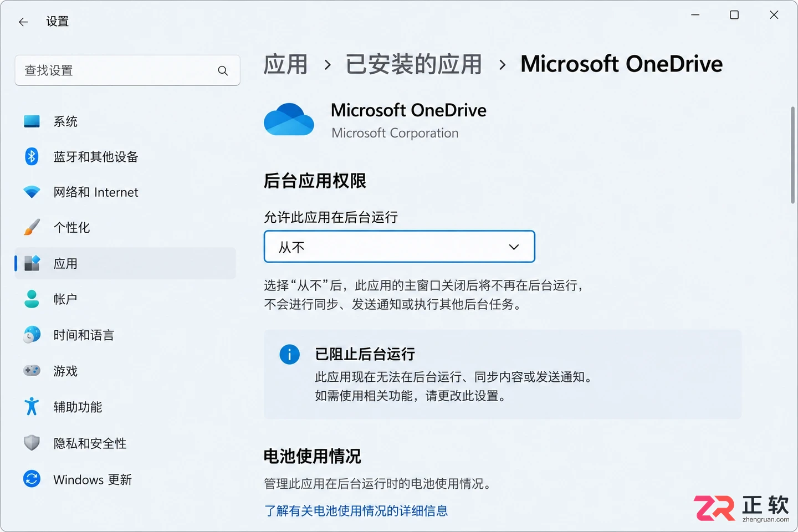Click the person icon for 帐户
The image size is (798, 532).
pos(32,299)
